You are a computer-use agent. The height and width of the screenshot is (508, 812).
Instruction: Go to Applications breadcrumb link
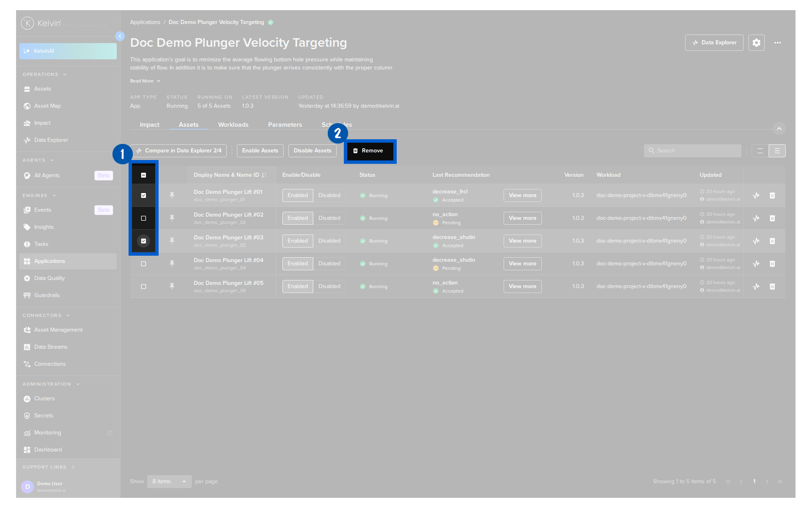point(145,22)
